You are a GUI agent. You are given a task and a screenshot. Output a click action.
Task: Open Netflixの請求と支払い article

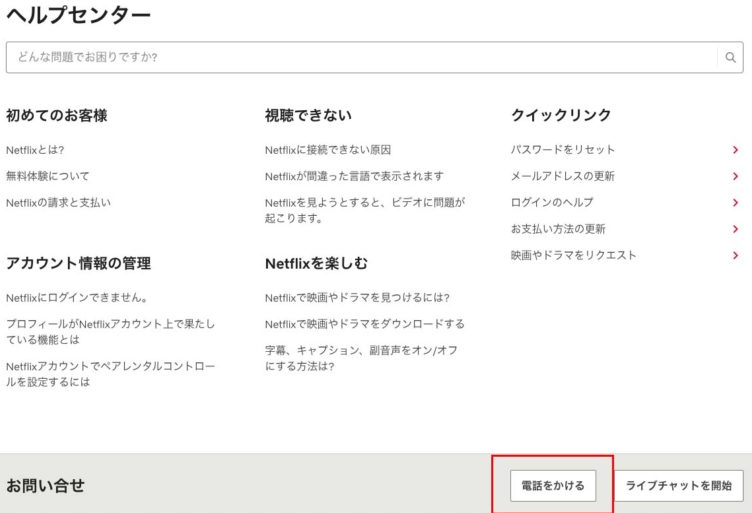coord(59,202)
